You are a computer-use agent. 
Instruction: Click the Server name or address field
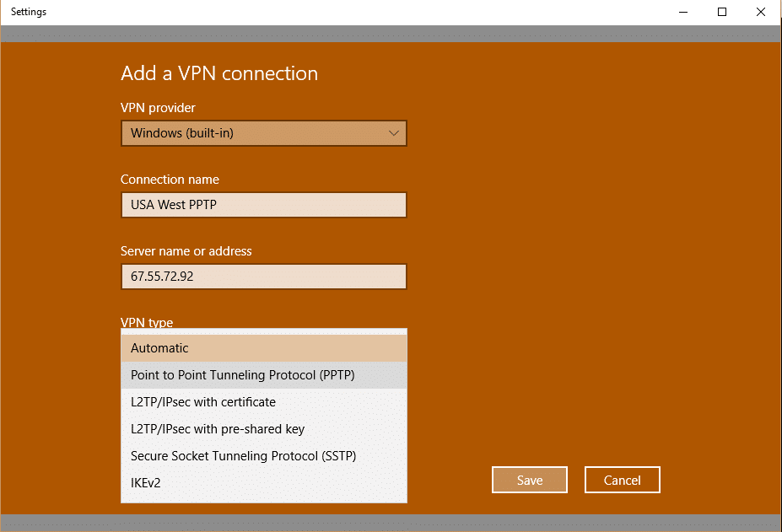tap(264, 277)
